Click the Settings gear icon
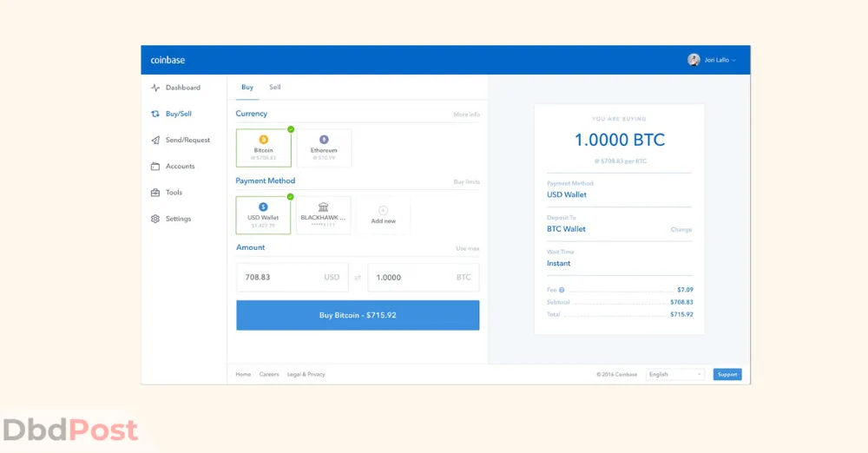Image resolution: width=868 pixels, height=453 pixels. point(155,219)
